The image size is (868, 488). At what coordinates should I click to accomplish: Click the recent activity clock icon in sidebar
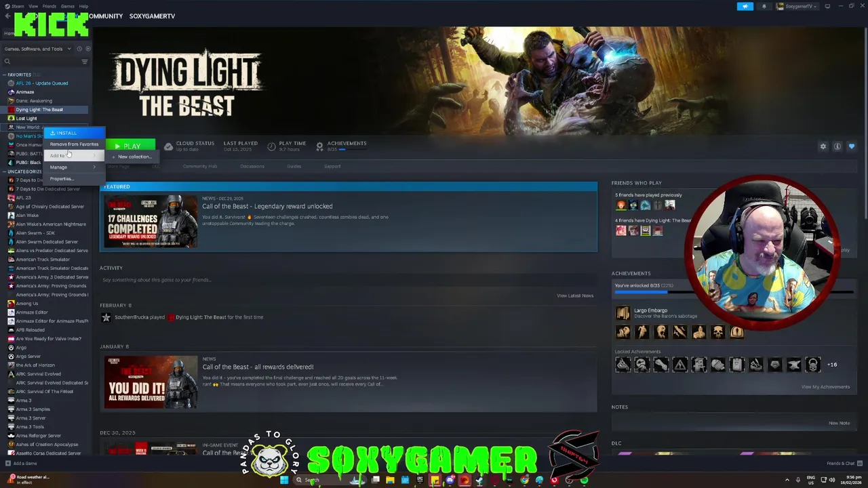[x=79, y=49]
